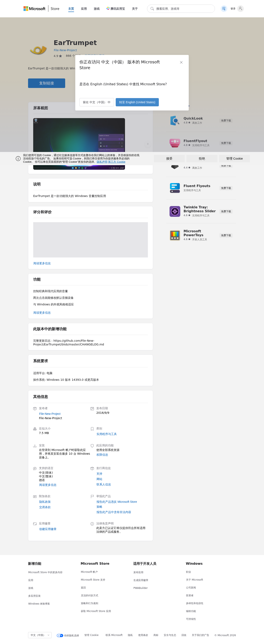Open Twinkle Tray app icon
Image resolution: width=264 pixels, height=644 pixels.
click(175, 211)
